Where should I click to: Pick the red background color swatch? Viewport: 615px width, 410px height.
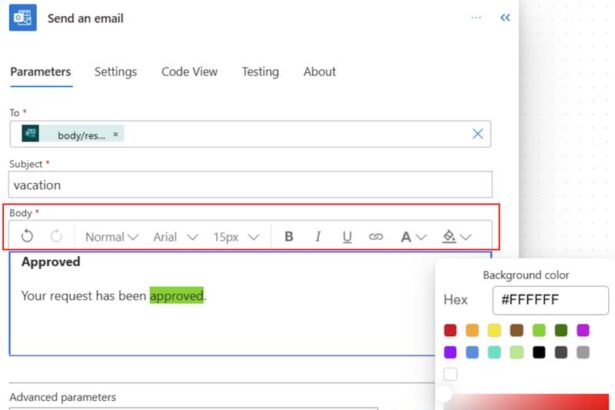tap(450, 330)
